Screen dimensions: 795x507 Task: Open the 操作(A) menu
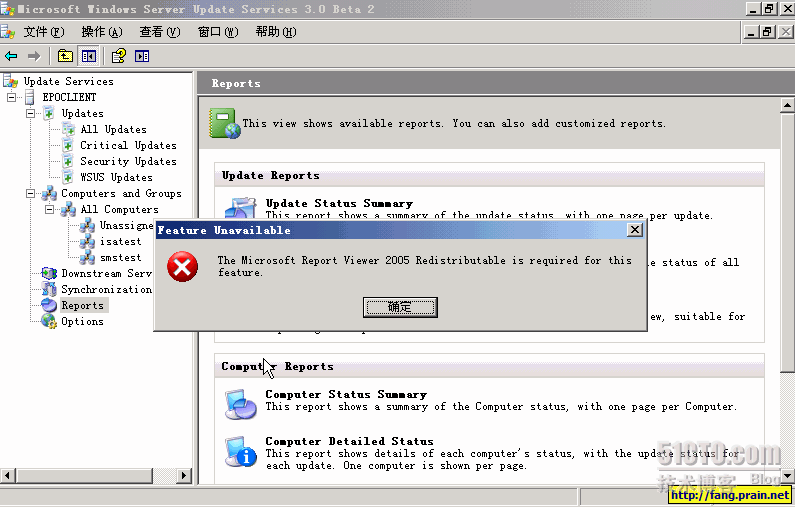102,32
